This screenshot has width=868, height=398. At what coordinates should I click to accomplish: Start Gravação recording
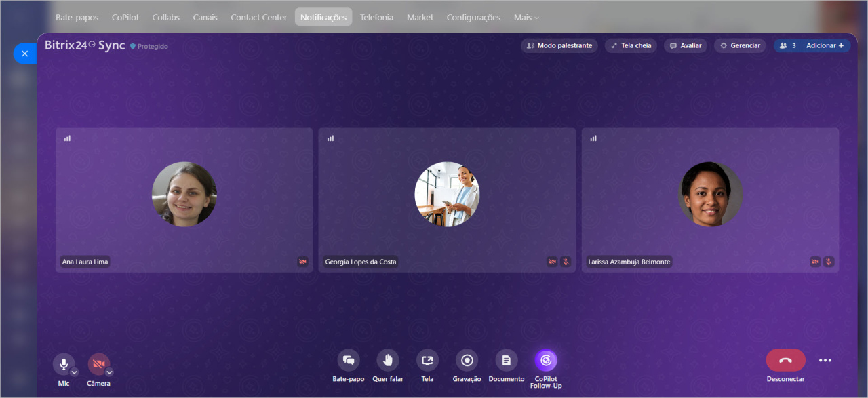click(467, 360)
